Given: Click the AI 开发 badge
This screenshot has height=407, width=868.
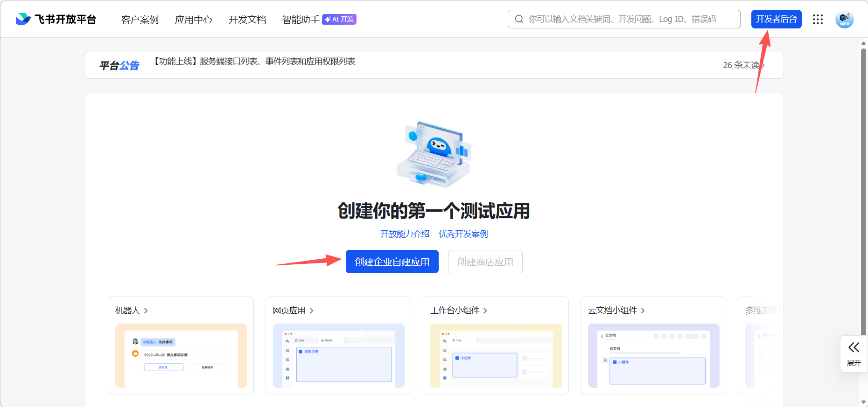Looking at the screenshot, I should tap(339, 19).
